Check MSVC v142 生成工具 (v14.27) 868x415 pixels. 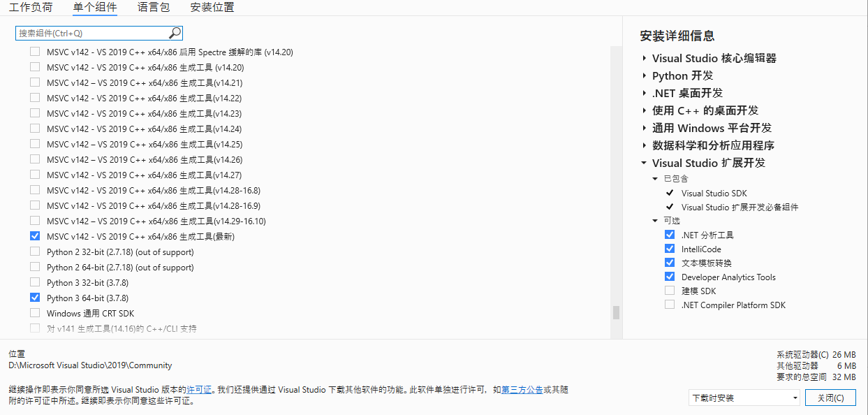35,175
